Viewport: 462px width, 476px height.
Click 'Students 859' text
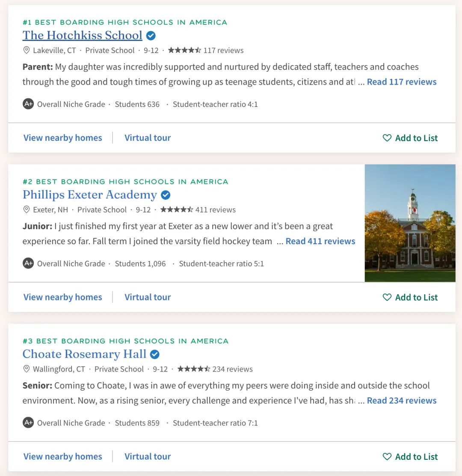[137, 423]
